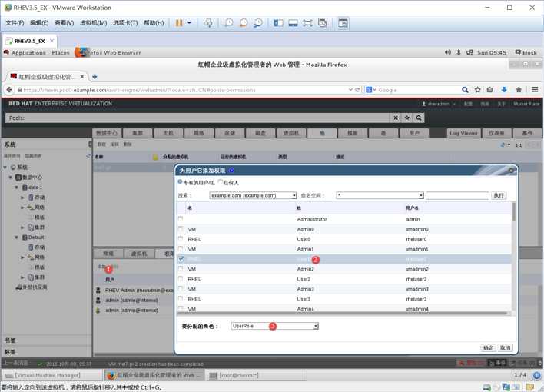Reload the page in Firefox
The width and height of the screenshot is (544, 392).
[x=357, y=90]
